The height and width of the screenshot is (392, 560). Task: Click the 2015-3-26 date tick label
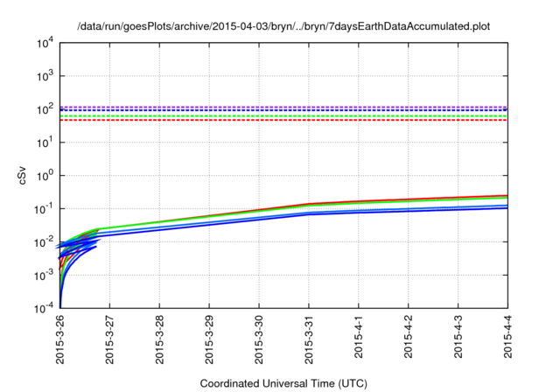59,339
